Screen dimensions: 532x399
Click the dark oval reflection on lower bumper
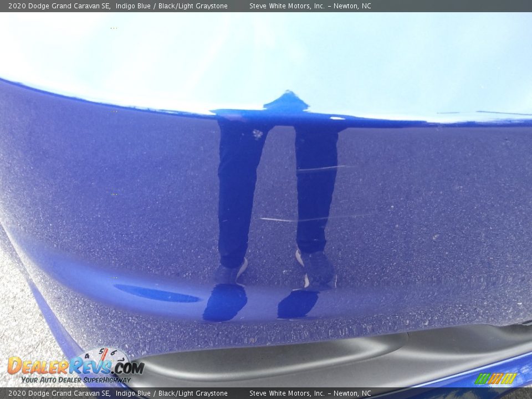pyautogui.click(x=158, y=294)
